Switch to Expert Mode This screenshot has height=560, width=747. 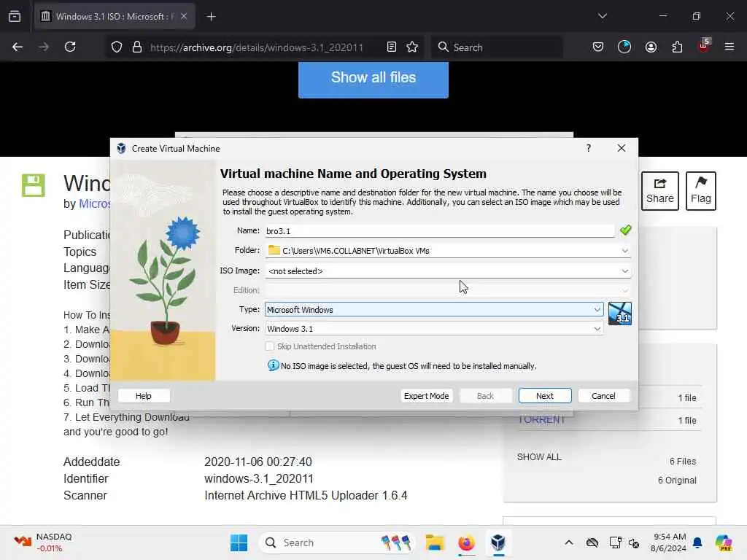426,396
